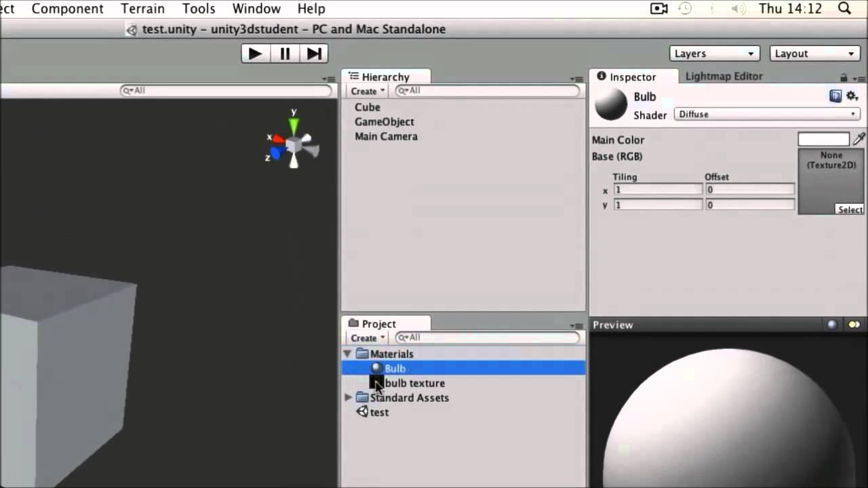Viewport: 868px width, 488px height.
Task: Click the screen recording menu bar icon
Action: (x=658, y=9)
